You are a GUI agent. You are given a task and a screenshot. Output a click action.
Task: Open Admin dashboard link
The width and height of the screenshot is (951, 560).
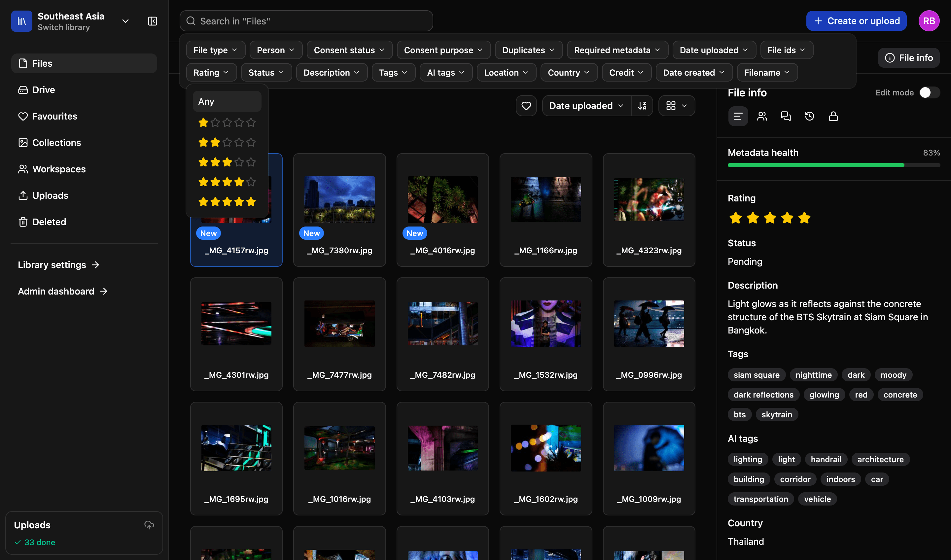point(63,291)
